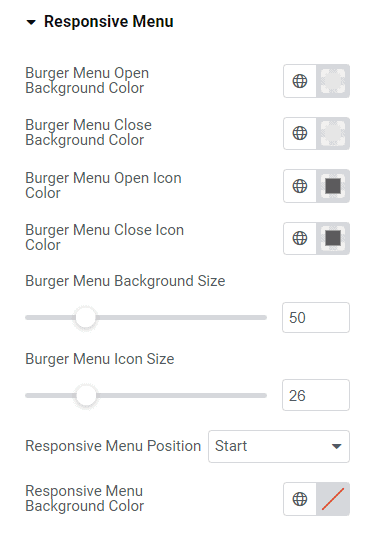Click the Background Size slider track's far right end
The width and height of the screenshot is (372, 533).
tap(264, 317)
